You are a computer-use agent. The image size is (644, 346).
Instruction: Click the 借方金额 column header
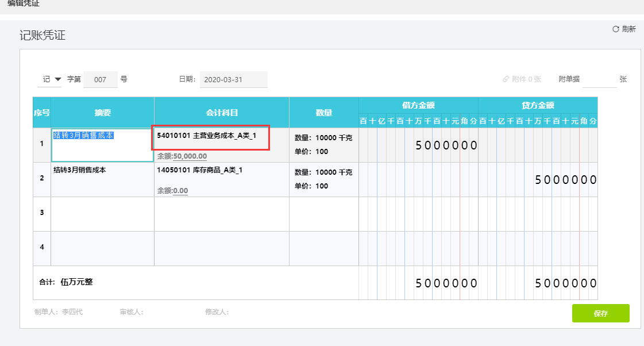(419, 105)
